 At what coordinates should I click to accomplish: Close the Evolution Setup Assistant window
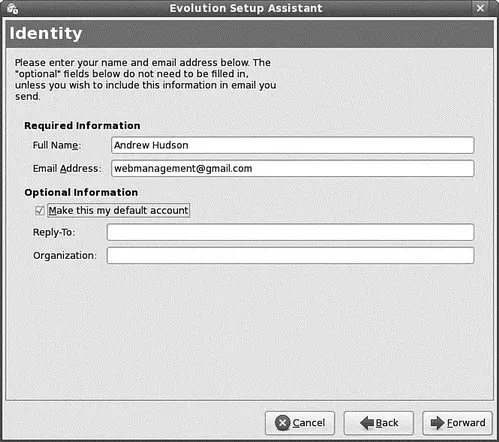(480, 8)
